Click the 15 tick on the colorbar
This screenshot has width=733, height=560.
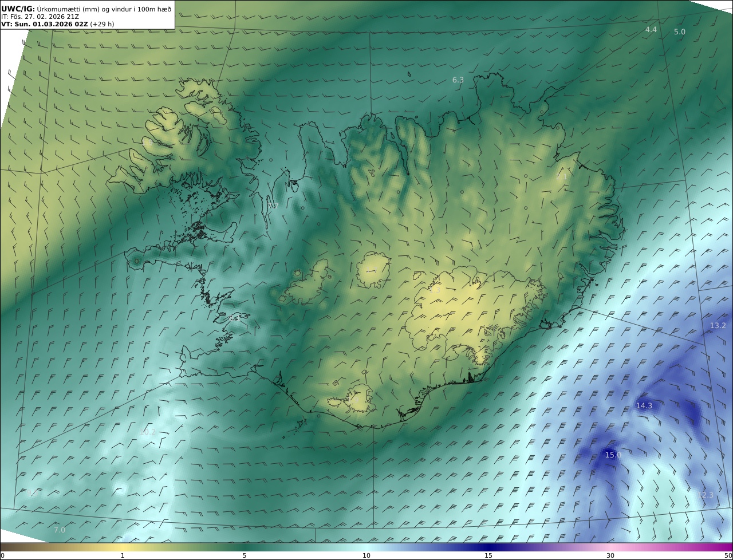(x=488, y=555)
